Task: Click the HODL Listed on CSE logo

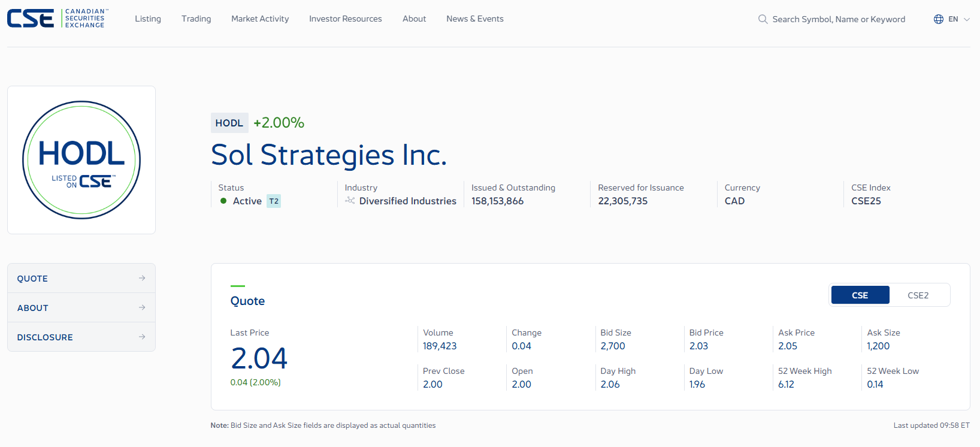Action: point(81,160)
